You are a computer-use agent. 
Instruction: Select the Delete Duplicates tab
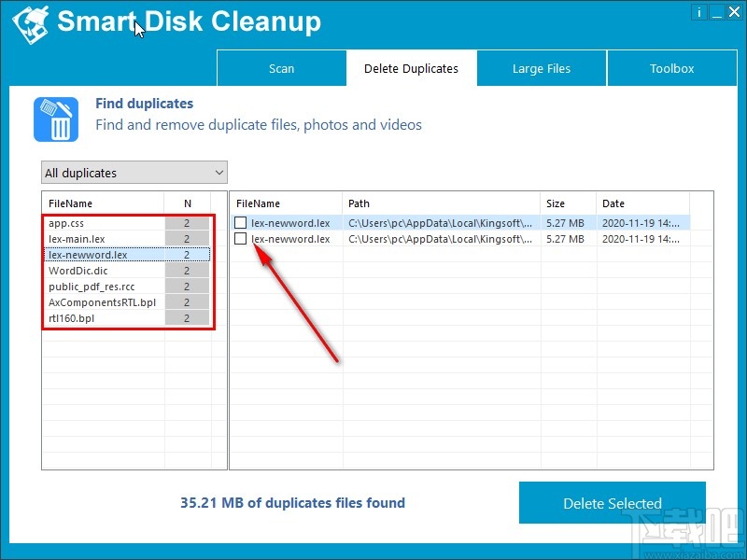tap(411, 68)
